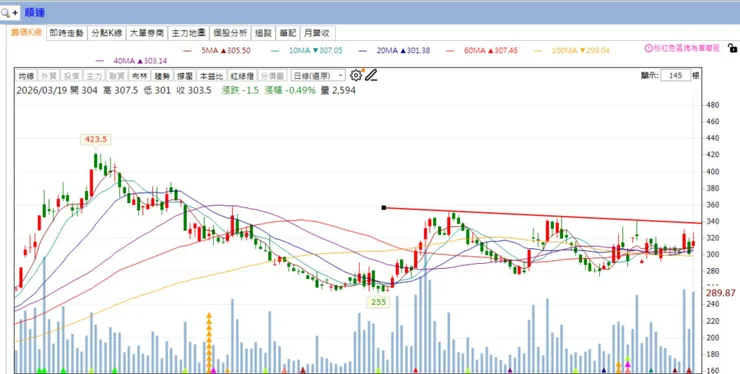Switch to 分點K線 tab

point(107,33)
